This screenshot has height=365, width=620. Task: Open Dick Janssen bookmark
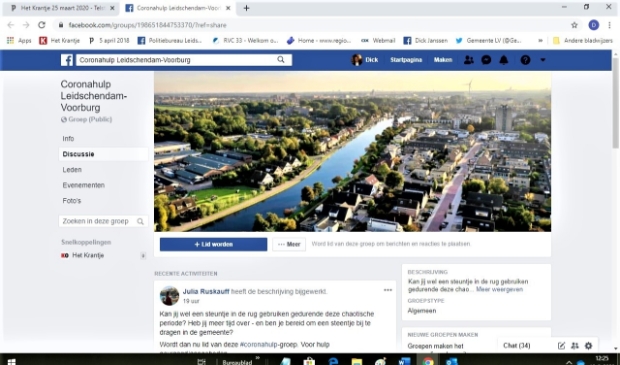[x=425, y=40]
